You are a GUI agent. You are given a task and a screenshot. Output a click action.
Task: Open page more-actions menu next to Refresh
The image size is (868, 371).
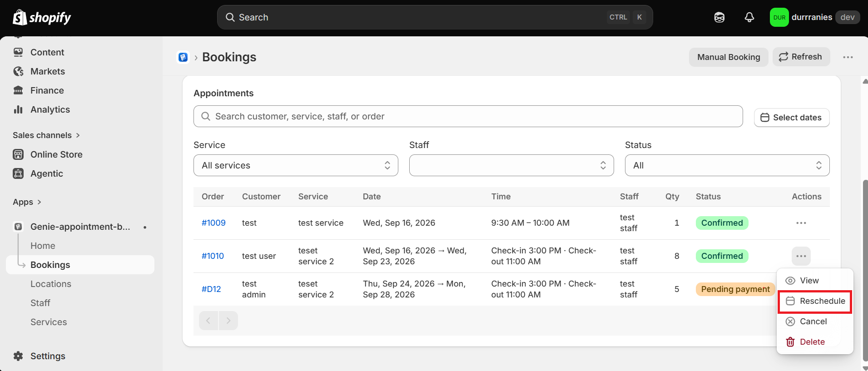click(848, 57)
